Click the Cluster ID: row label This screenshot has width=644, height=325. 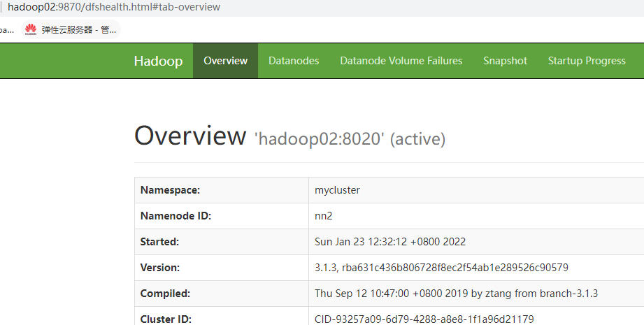coord(166,319)
